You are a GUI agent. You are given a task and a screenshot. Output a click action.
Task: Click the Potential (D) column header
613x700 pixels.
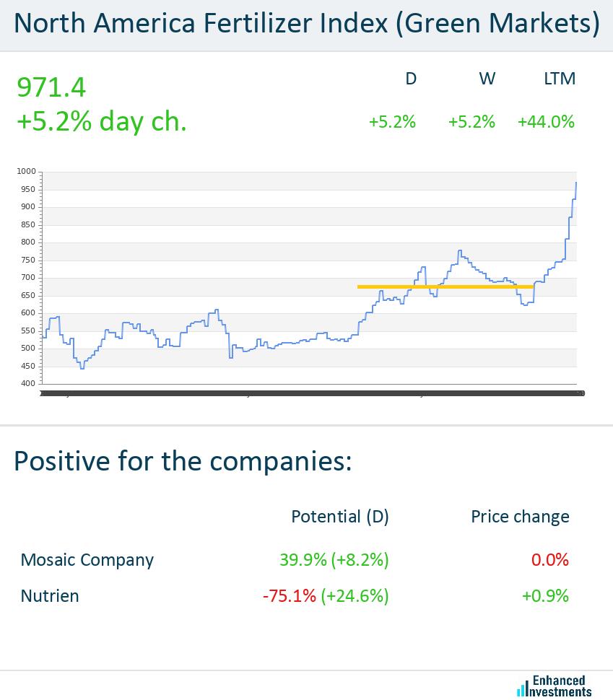(339, 517)
